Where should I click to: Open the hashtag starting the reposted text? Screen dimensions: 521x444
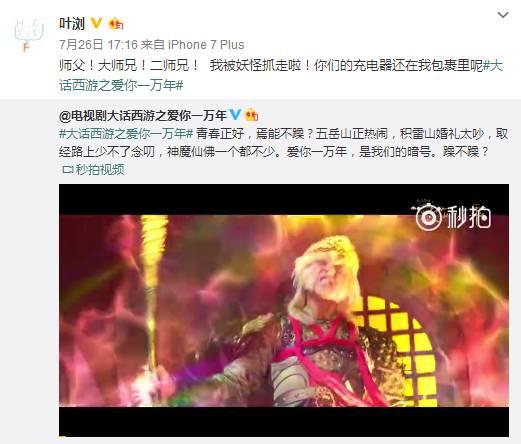pos(126,134)
